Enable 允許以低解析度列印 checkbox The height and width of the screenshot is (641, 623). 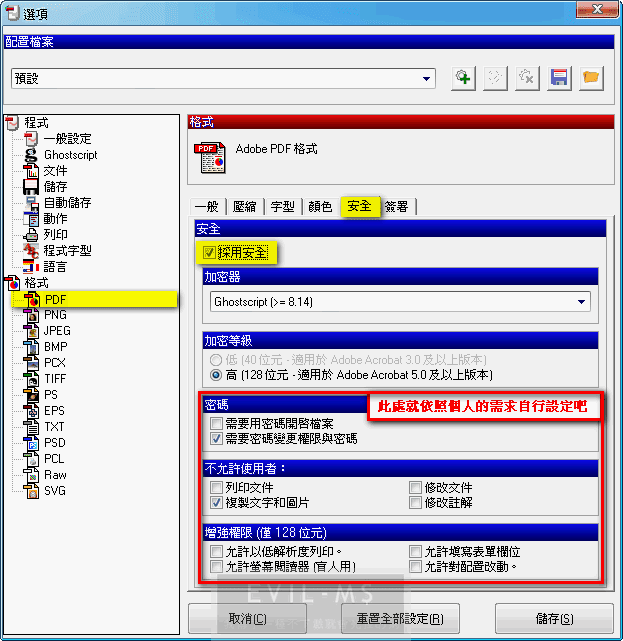pyautogui.click(x=216, y=551)
